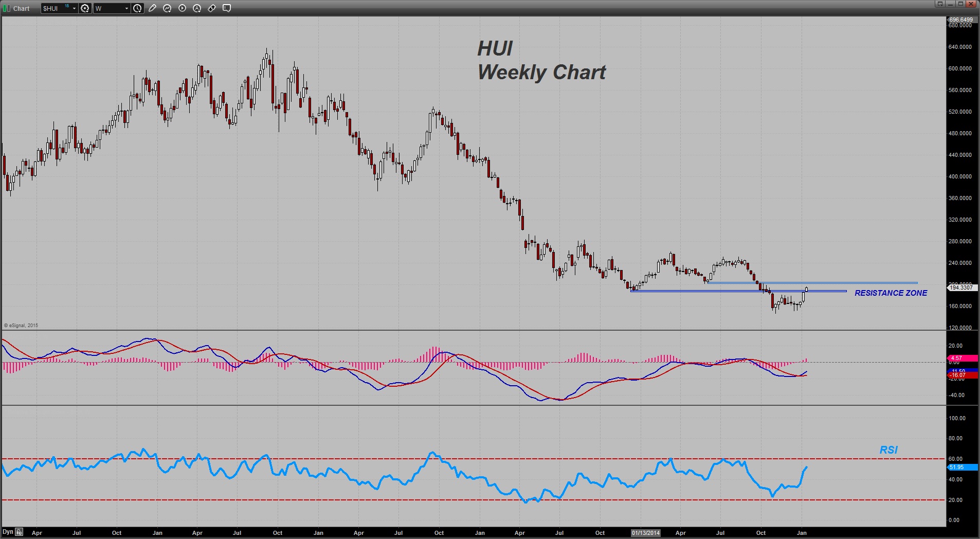Click the symbol link arrows icon

[x=212, y=8]
